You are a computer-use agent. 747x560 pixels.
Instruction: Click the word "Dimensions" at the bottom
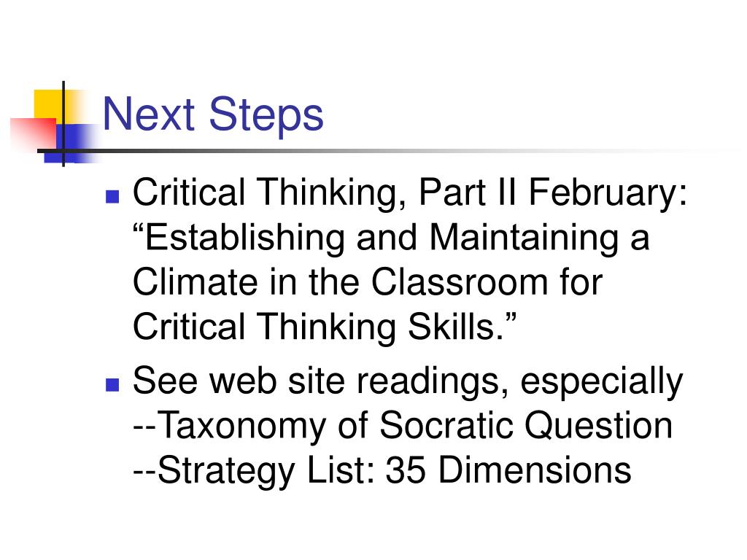535,470
